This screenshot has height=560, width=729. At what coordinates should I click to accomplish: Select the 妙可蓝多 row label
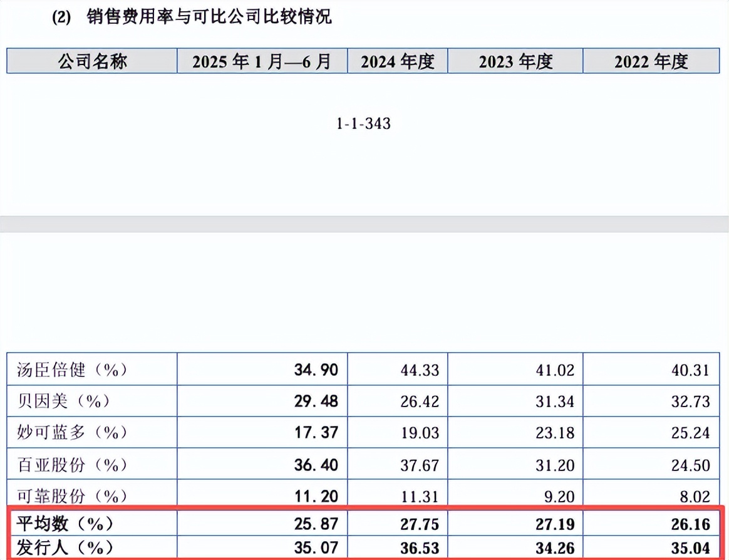click(72, 433)
